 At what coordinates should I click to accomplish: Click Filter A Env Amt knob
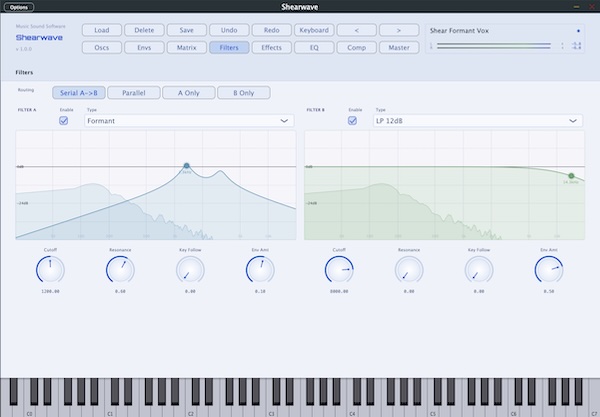coord(260,270)
